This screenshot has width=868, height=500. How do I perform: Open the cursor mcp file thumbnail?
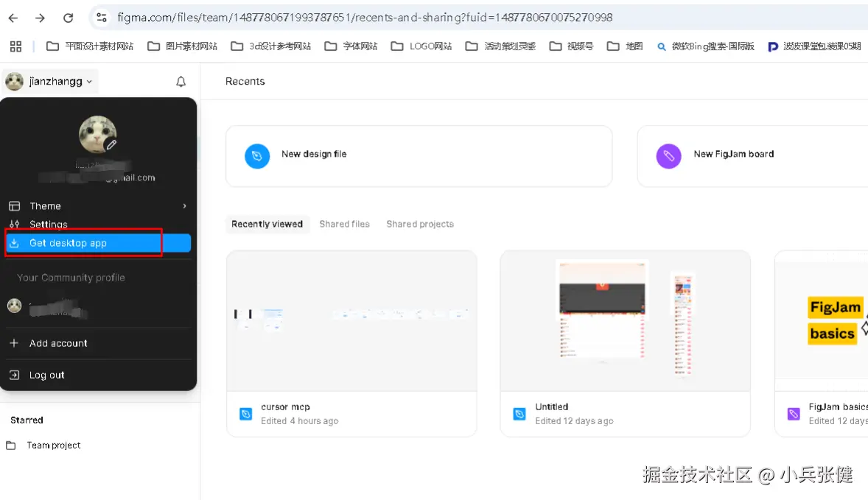351,321
